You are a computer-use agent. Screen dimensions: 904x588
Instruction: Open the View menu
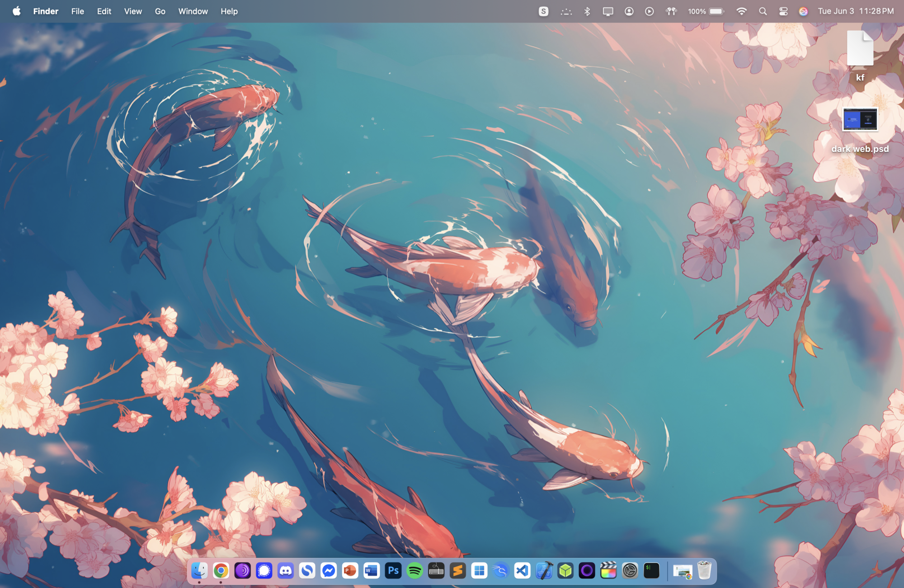[133, 11]
